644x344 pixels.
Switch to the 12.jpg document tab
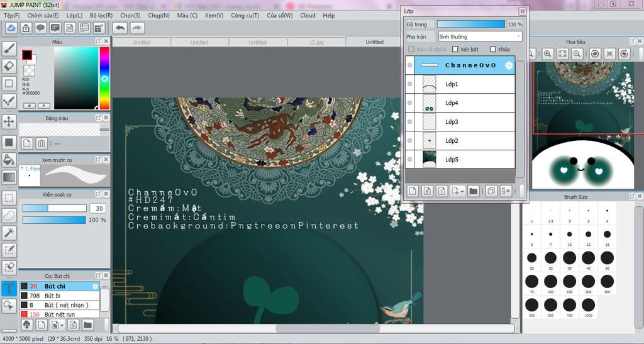click(x=316, y=42)
